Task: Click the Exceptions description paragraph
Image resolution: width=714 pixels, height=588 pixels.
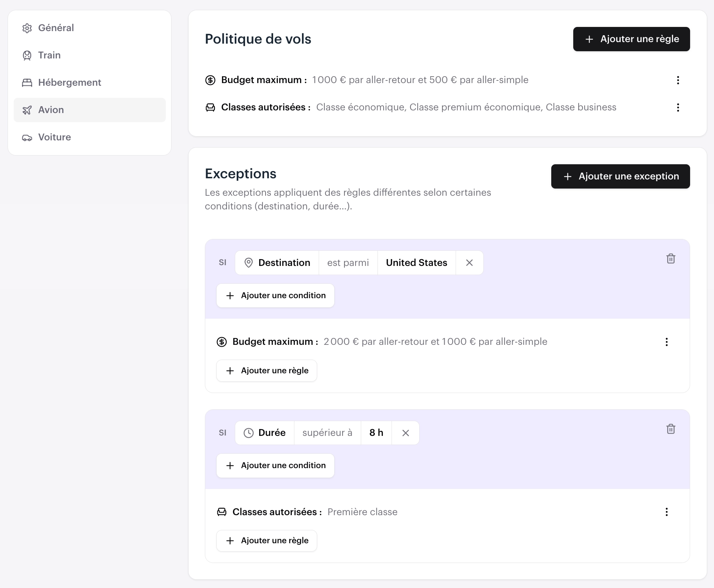Action: click(348, 199)
